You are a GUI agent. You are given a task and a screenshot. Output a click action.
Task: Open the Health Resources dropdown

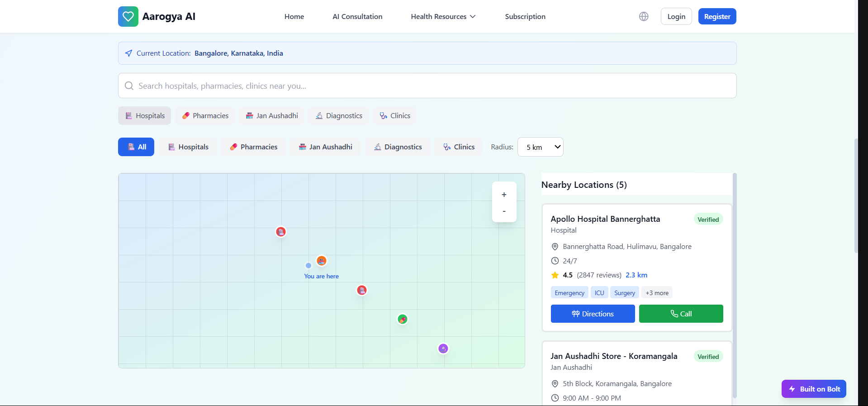click(443, 16)
